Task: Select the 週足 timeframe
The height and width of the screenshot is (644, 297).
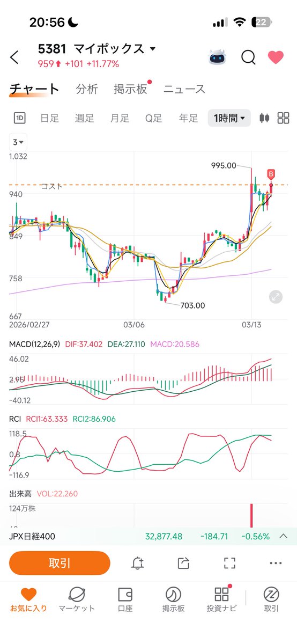Action: [85, 118]
